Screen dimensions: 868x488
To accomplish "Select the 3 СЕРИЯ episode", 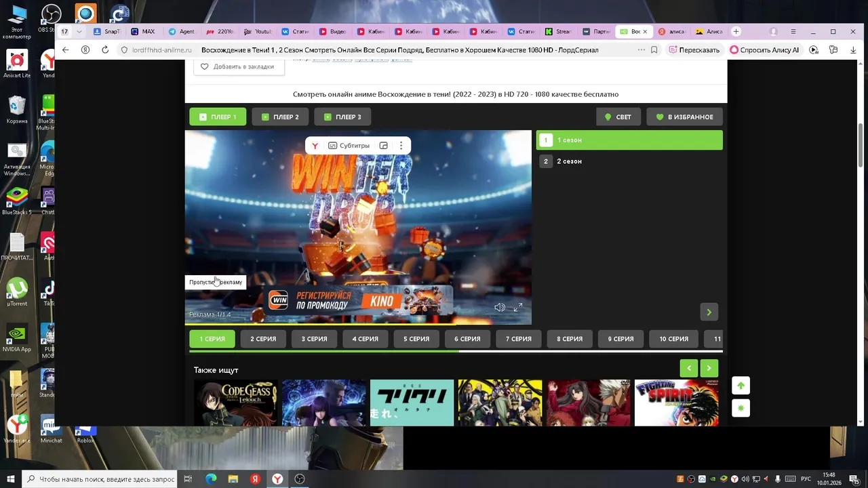I will point(314,339).
